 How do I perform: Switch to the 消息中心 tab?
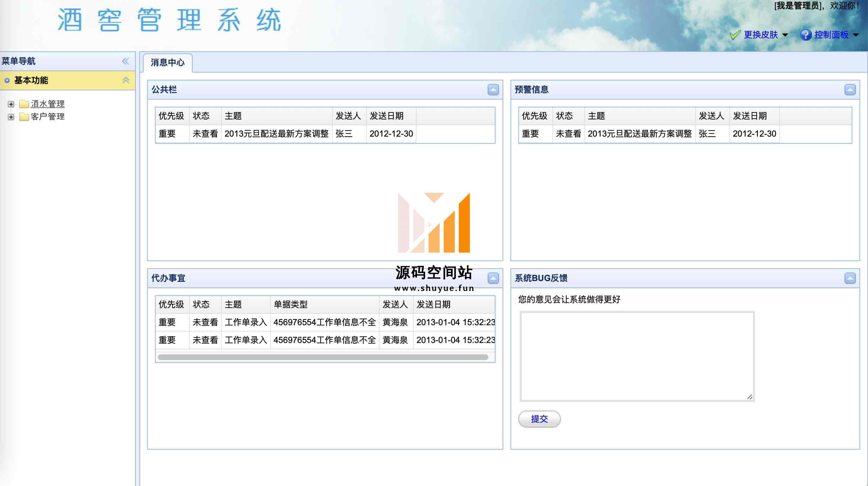[167, 63]
